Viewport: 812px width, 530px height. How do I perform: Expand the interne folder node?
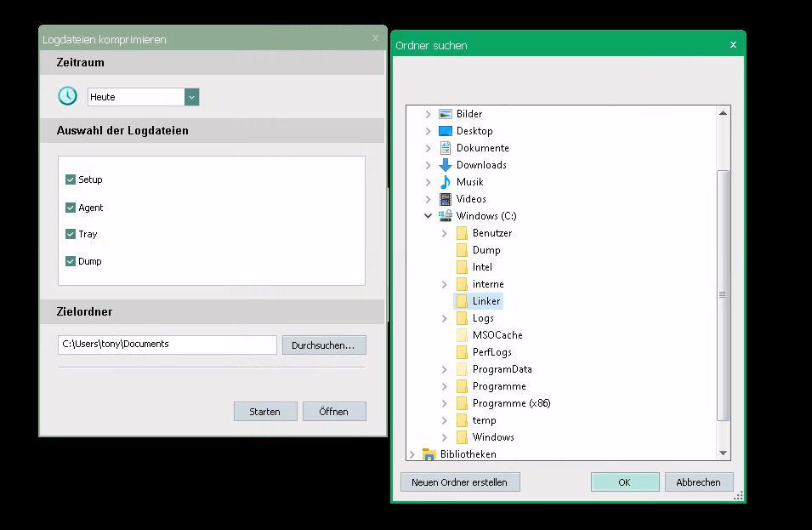click(x=445, y=284)
